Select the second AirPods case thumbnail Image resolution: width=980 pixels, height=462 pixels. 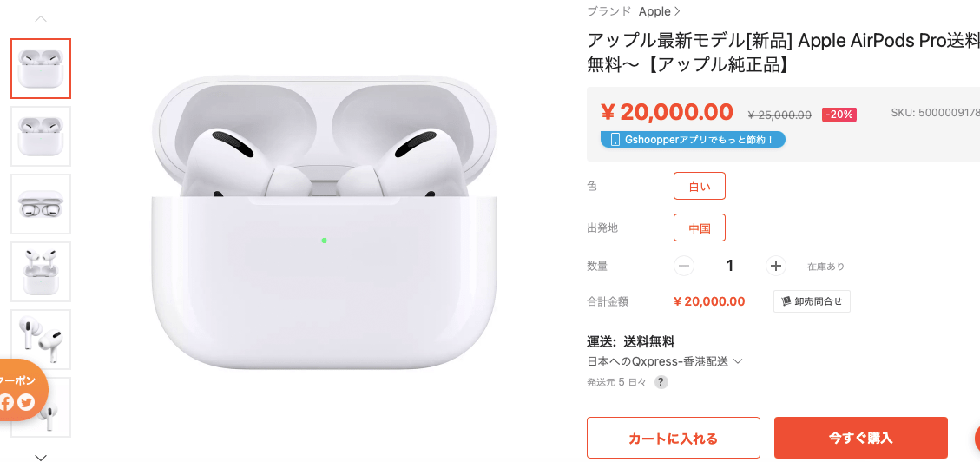(41, 136)
